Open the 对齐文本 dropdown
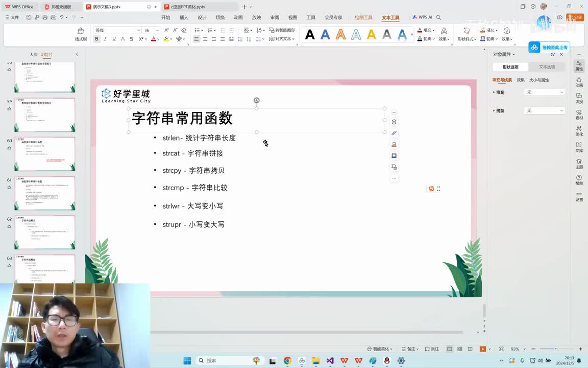 282,39
